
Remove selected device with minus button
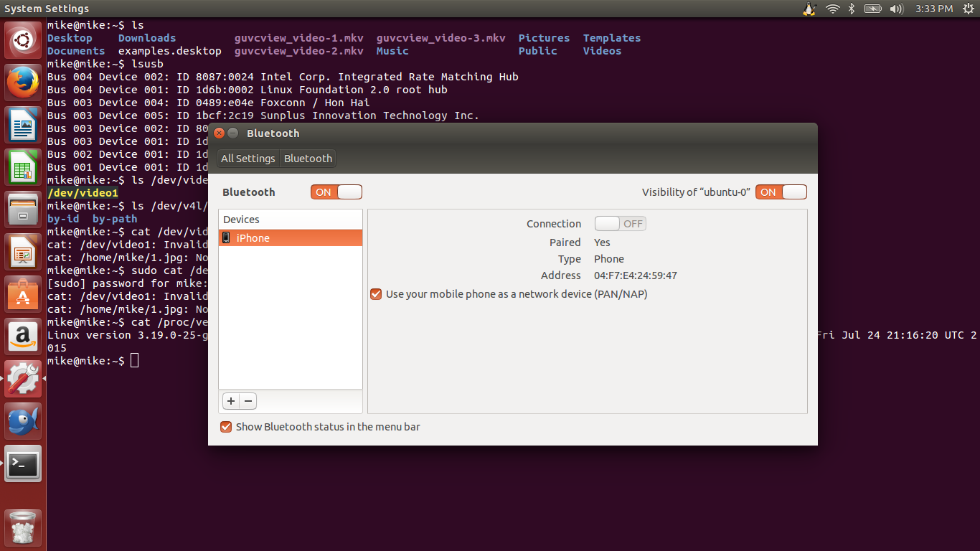[x=248, y=401]
